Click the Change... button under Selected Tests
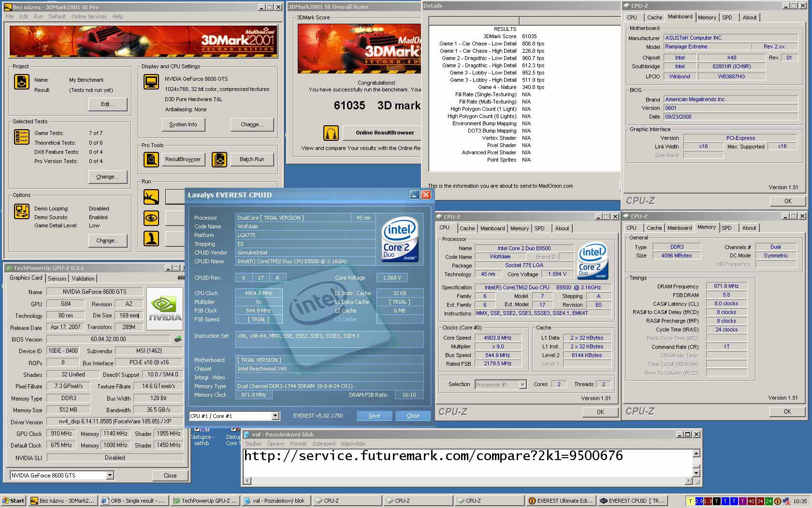The image size is (812, 508). pos(108,177)
